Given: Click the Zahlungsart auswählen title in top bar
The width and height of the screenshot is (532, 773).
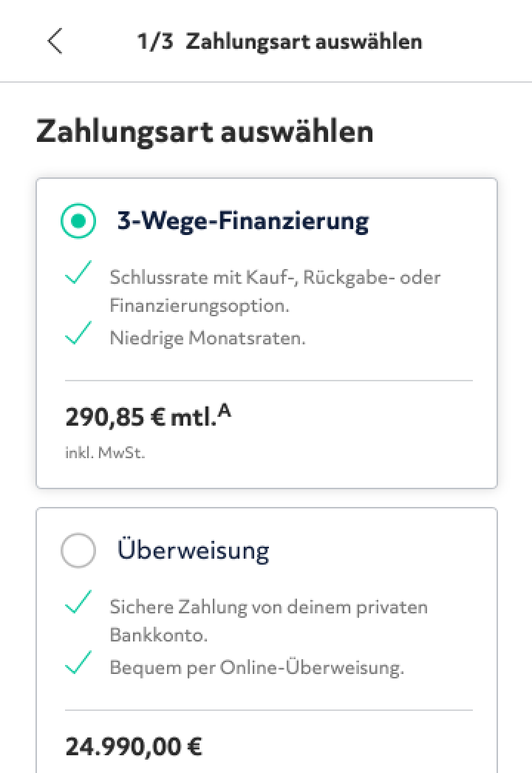Looking at the screenshot, I should point(304,41).
